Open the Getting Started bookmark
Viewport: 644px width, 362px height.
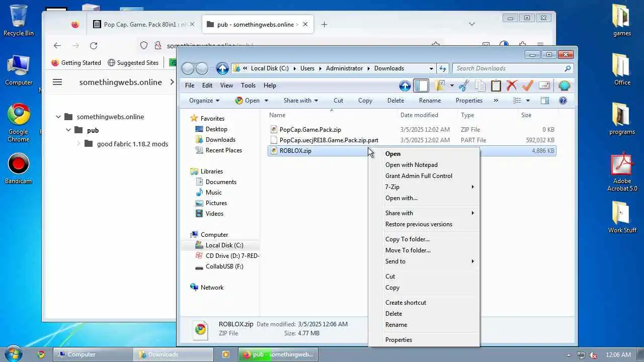(x=76, y=63)
